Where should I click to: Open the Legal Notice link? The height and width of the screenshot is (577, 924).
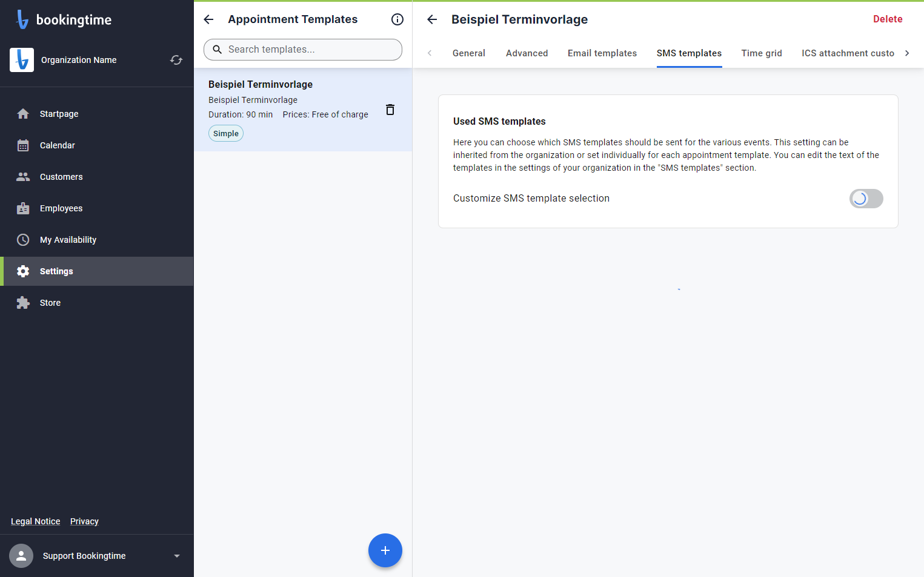click(36, 521)
